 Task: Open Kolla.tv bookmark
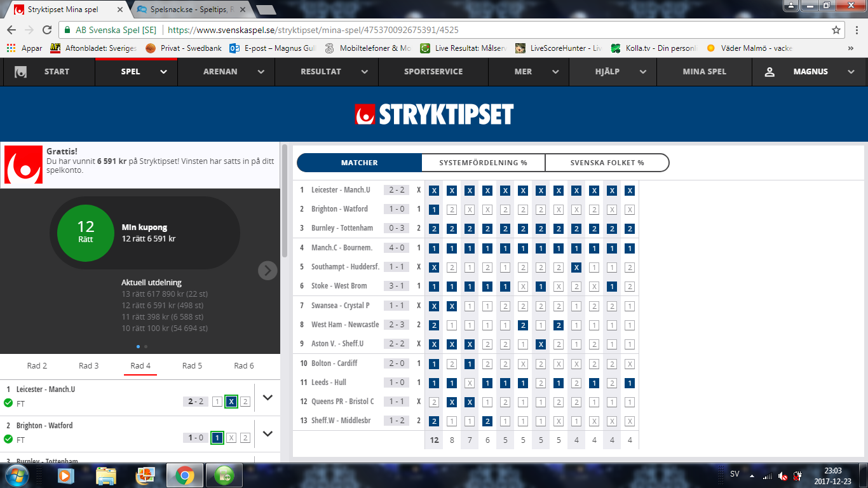tap(654, 48)
